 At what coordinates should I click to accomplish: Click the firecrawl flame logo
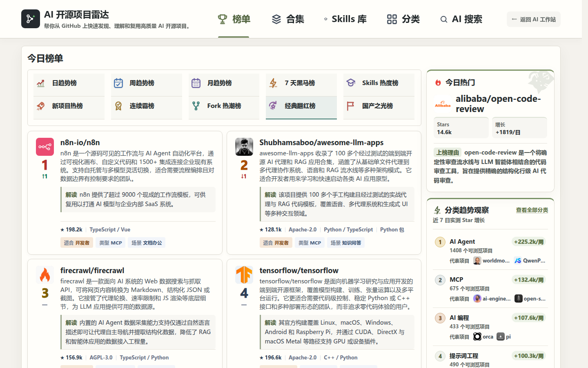tap(45, 275)
